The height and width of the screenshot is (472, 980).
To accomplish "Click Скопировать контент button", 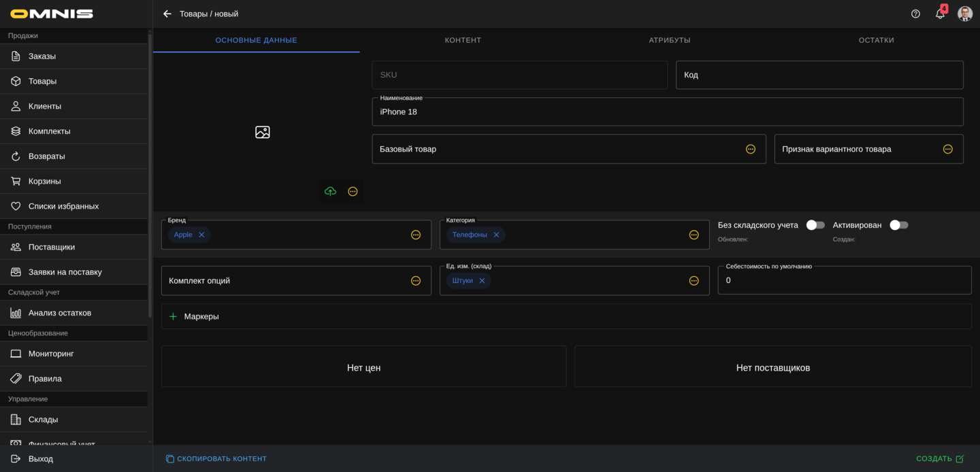I will tap(216, 459).
